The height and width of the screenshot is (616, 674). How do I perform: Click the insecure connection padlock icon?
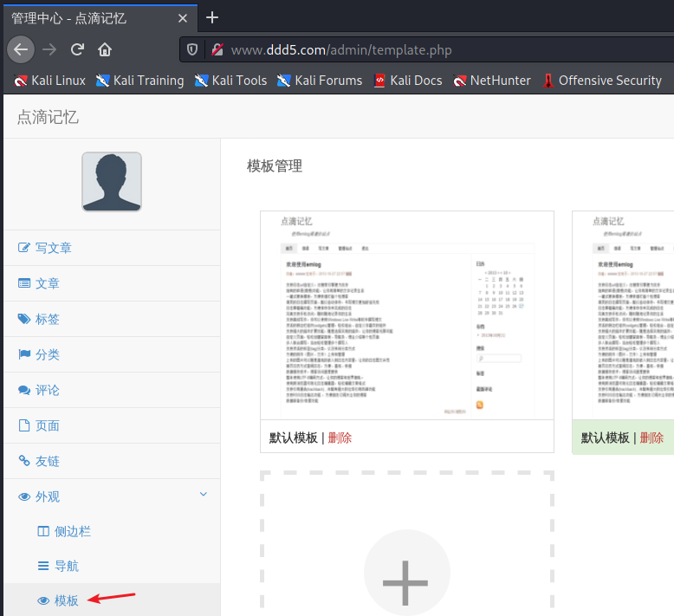[x=217, y=50]
